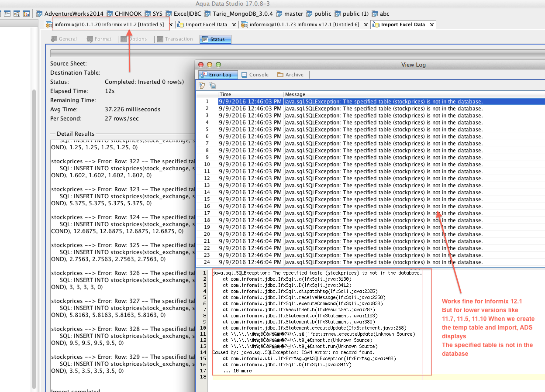
Task: Switch to the first Import Excel Data tab
Action: pyautogui.click(x=206, y=24)
